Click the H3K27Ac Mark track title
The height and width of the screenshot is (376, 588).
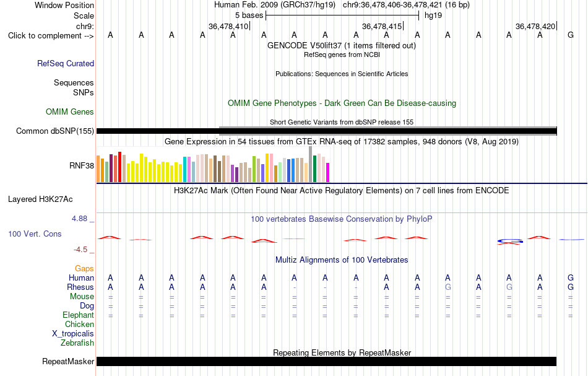coord(342,190)
